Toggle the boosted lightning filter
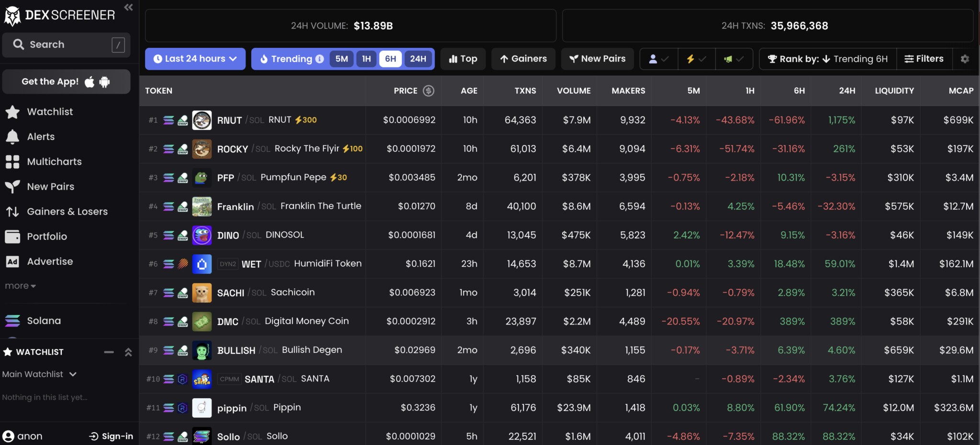Screen dimensions: 980x445 [696, 59]
